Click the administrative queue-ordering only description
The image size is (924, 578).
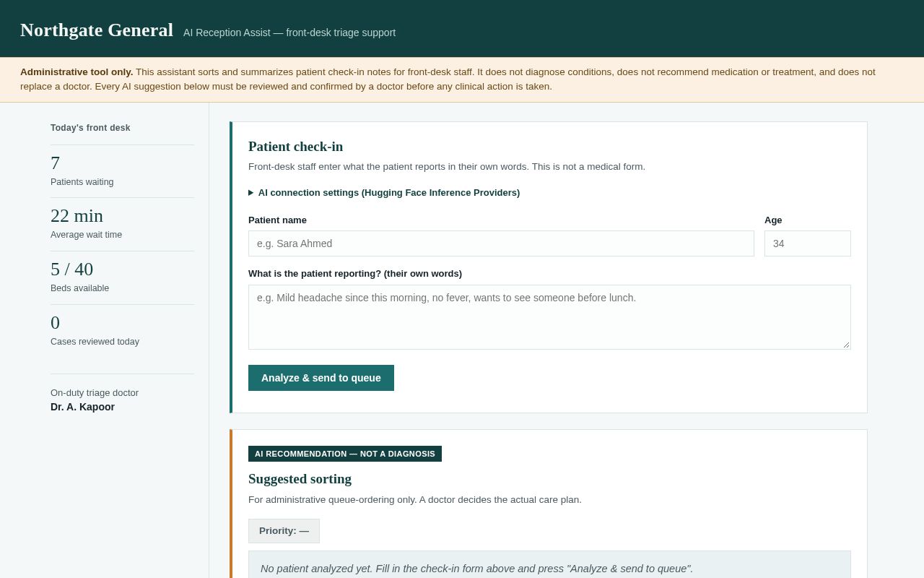point(415,500)
